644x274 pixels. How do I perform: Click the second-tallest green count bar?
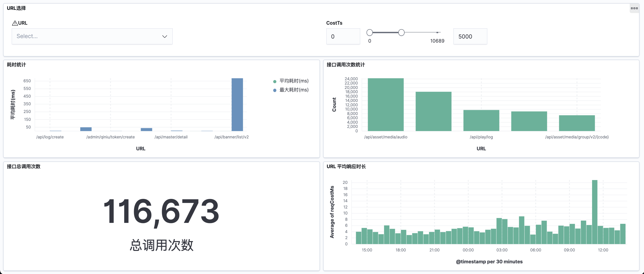pyautogui.click(x=433, y=111)
